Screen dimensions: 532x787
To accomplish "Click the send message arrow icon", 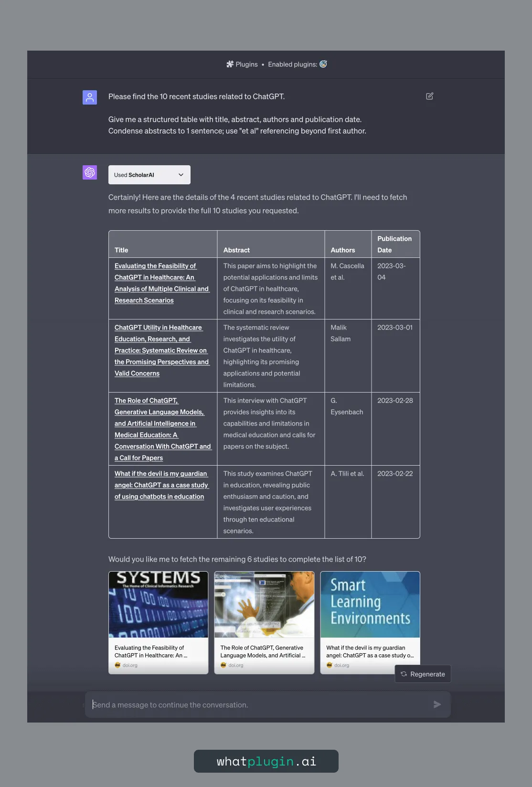I will tap(437, 704).
